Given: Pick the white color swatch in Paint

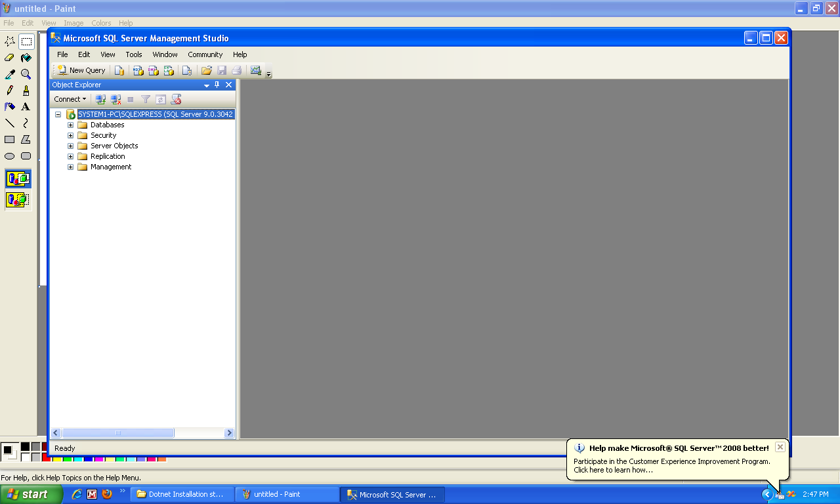Looking at the screenshot, I should (x=26, y=457).
